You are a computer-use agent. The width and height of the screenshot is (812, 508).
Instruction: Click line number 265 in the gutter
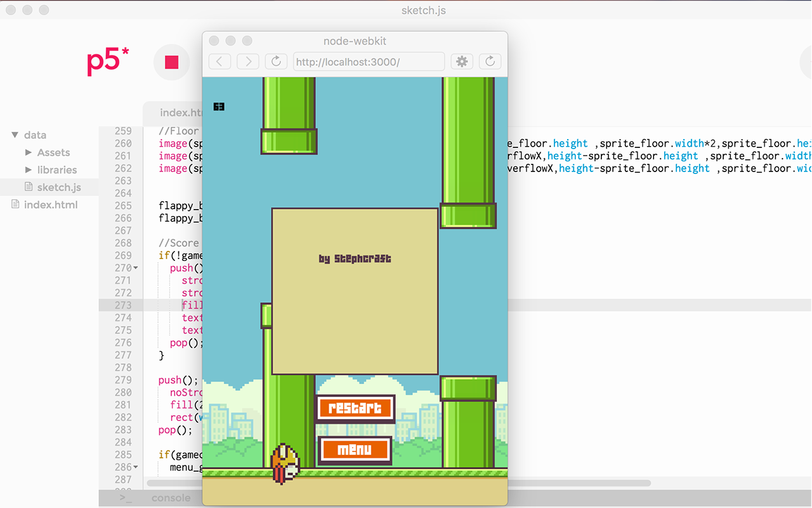[x=123, y=206]
